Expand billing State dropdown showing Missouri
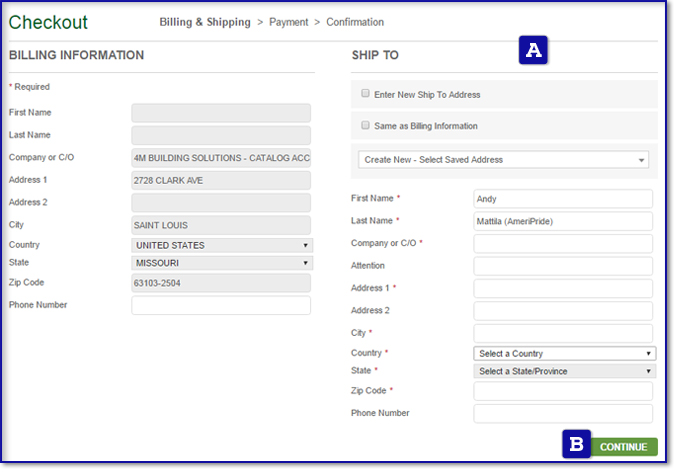The width and height of the screenshot is (675, 475). point(221,263)
